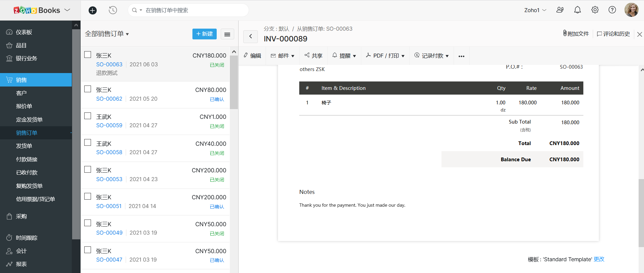
Task: Go back with the left chevron button
Action: (250, 36)
